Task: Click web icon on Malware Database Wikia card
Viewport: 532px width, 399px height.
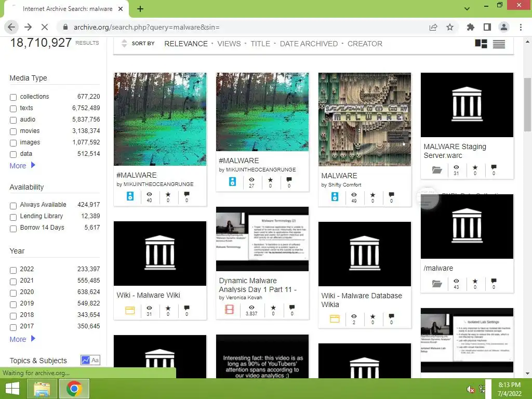Action: [335, 318]
